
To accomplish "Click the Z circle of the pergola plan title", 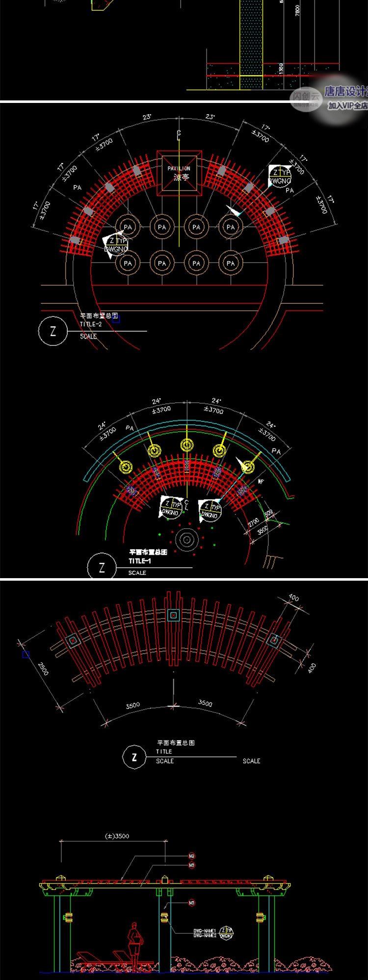I will coord(134,757).
